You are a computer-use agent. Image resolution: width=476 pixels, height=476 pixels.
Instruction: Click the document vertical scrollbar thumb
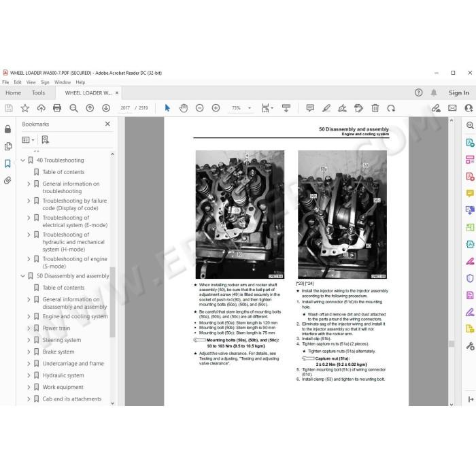click(x=452, y=343)
